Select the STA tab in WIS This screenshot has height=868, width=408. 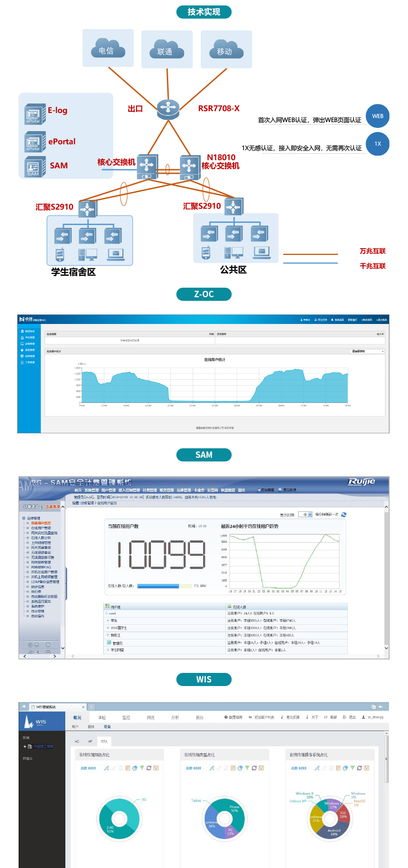click(104, 741)
